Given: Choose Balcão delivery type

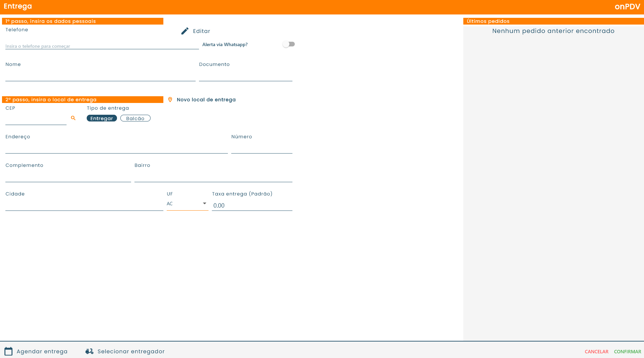Looking at the screenshot, I should [135, 118].
